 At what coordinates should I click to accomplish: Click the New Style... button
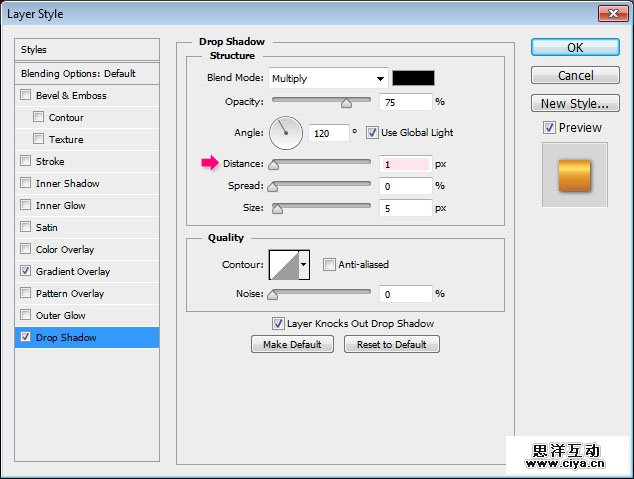point(573,103)
